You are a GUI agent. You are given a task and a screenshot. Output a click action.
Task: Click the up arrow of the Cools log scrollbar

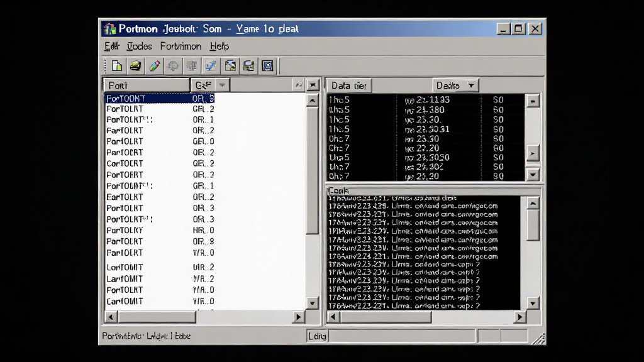point(533,203)
